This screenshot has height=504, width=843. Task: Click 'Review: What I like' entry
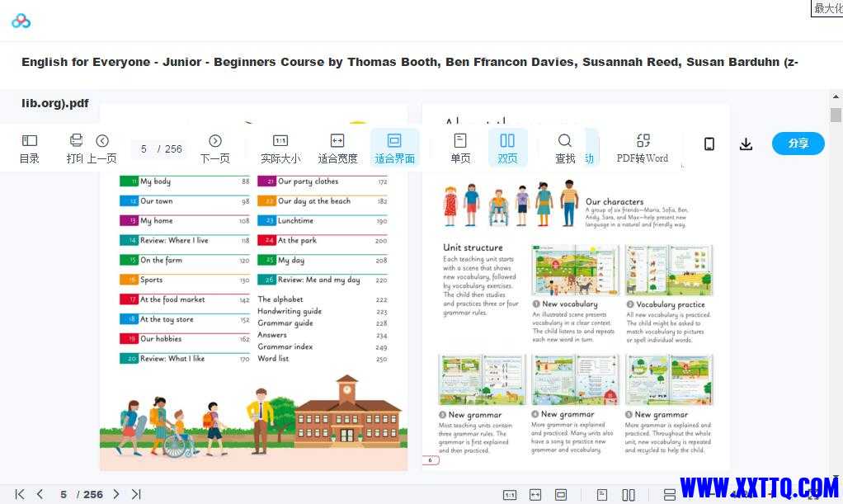[185, 359]
